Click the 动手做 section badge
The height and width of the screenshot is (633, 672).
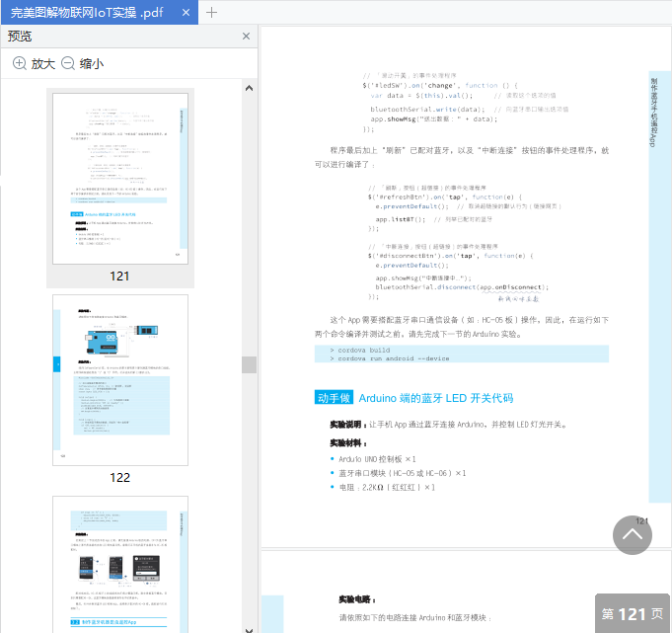pyautogui.click(x=334, y=398)
